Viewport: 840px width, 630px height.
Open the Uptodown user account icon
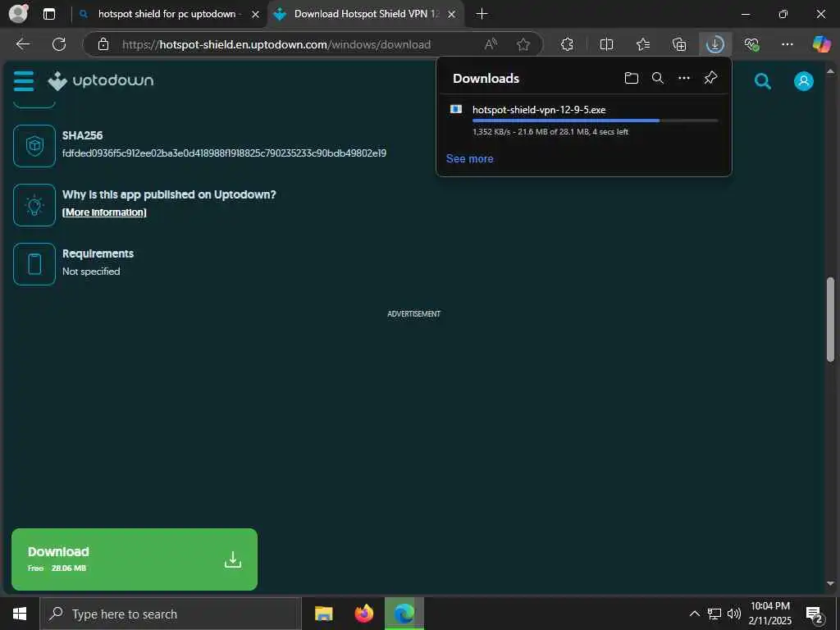[x=804, y=81]
